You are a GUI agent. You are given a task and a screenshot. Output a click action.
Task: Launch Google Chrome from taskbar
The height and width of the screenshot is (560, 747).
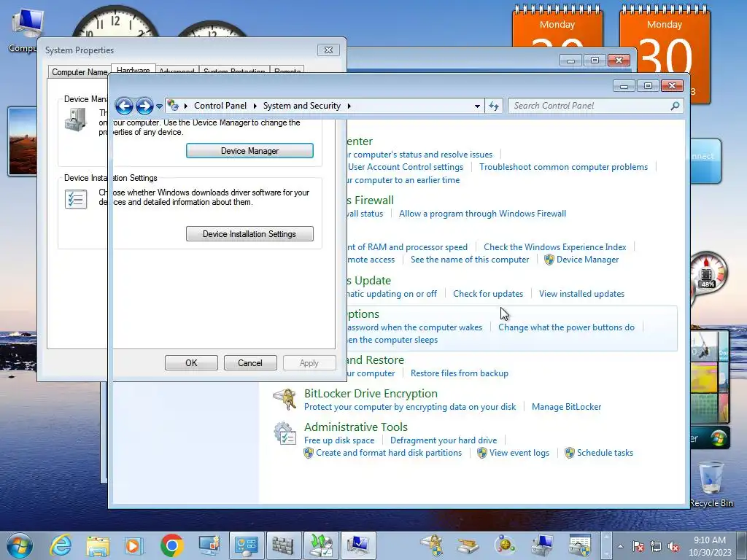pos(172,545)
